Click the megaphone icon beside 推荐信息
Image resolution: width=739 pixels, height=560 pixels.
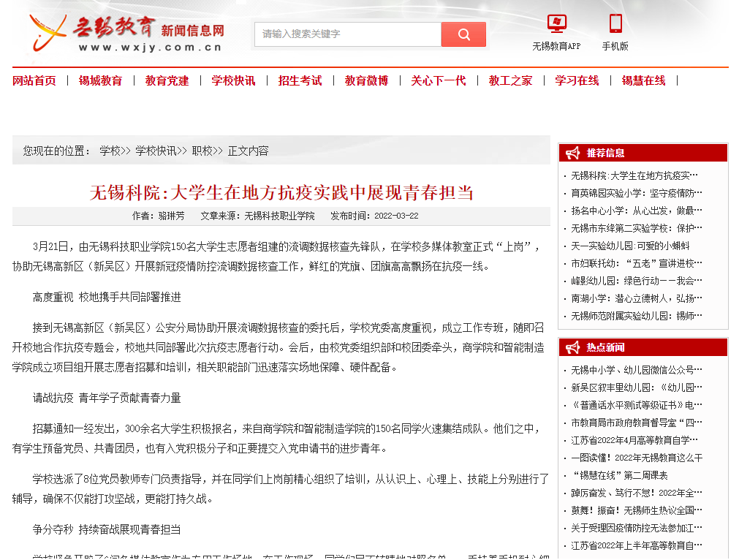coord(572,154)
